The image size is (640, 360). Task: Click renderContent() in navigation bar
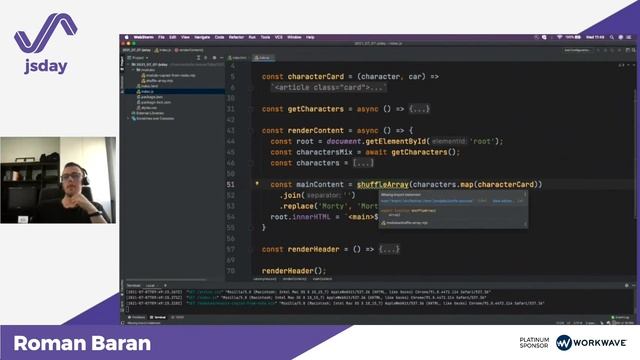coord(189,50)
